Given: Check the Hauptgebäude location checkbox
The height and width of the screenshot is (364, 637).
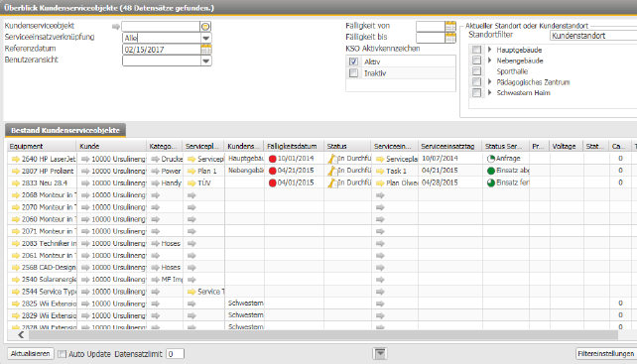Looking at the screenshot, I should click(x=476, y=50).
